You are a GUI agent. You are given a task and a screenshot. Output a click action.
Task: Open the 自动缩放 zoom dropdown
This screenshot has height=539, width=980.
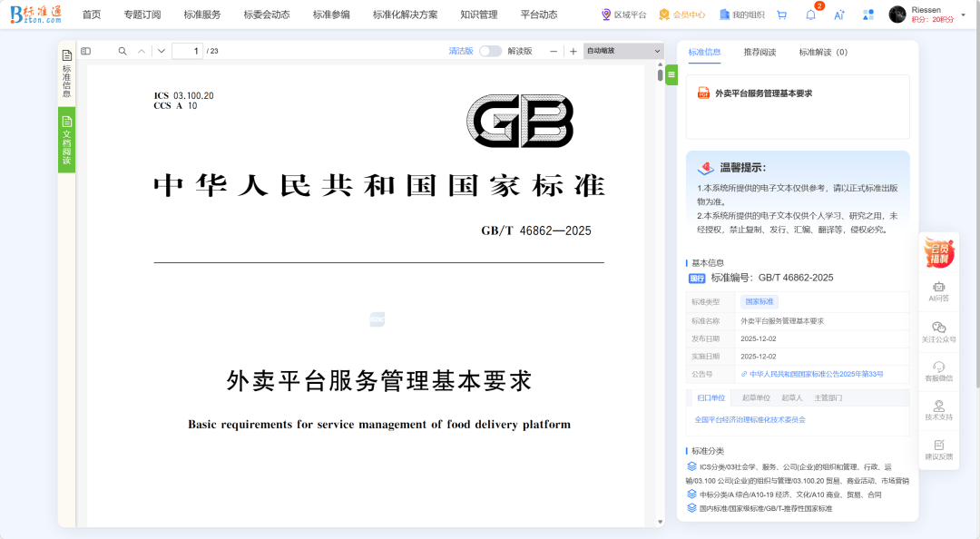623,52
